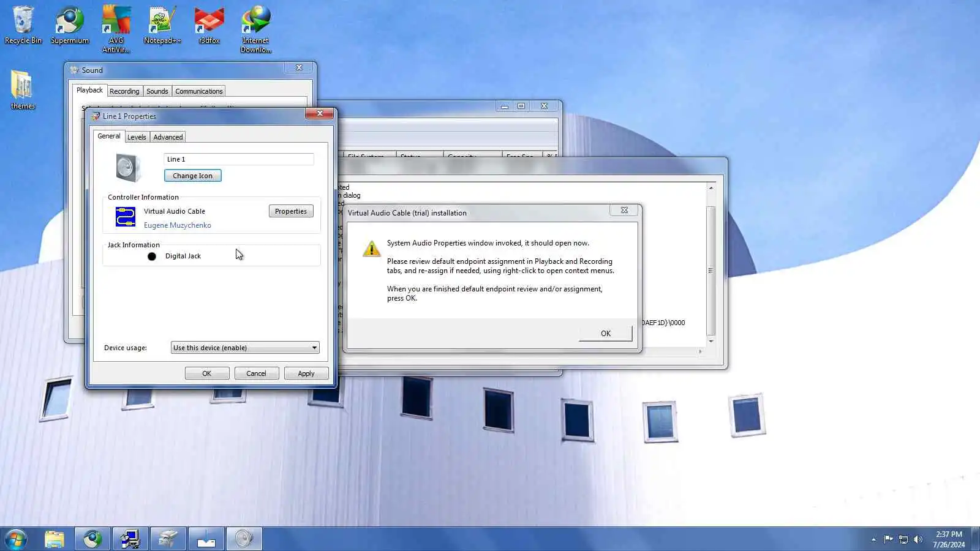The image size is (980, 551).
Task: Click the black Digital Jack indicator dot
Action: [152, 257]
